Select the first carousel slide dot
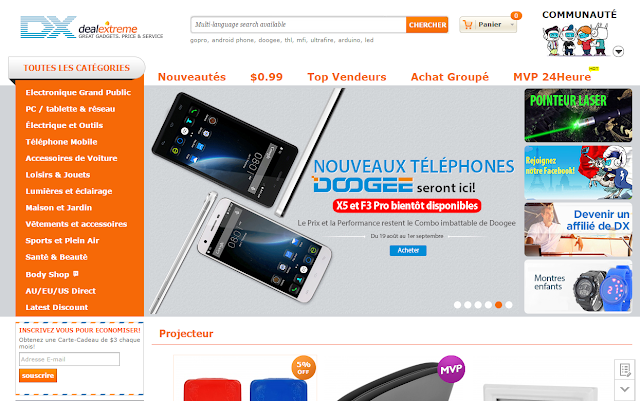 (458, 305)
